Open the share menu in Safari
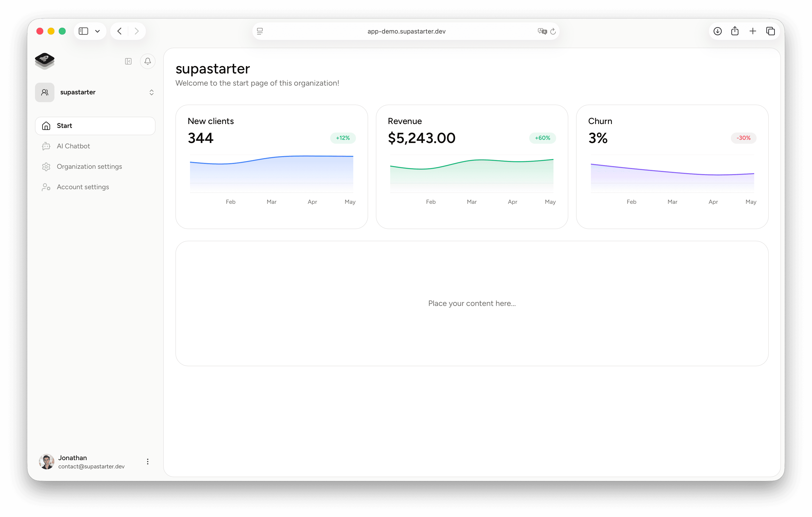The image size is (812, 517). (x=735, y=31)
